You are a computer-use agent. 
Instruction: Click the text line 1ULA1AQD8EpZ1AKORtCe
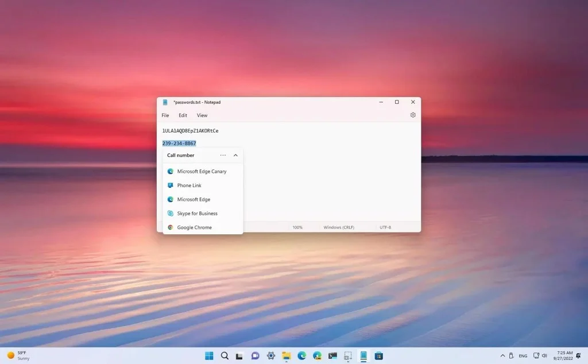tap(190, 131)
